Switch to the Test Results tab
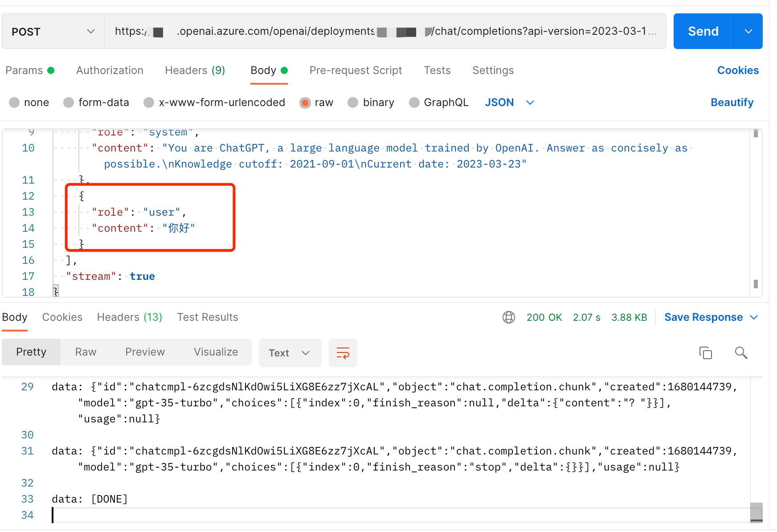Image resolution: width=777 pixels, height=532 pixels. tap(208, 317)
